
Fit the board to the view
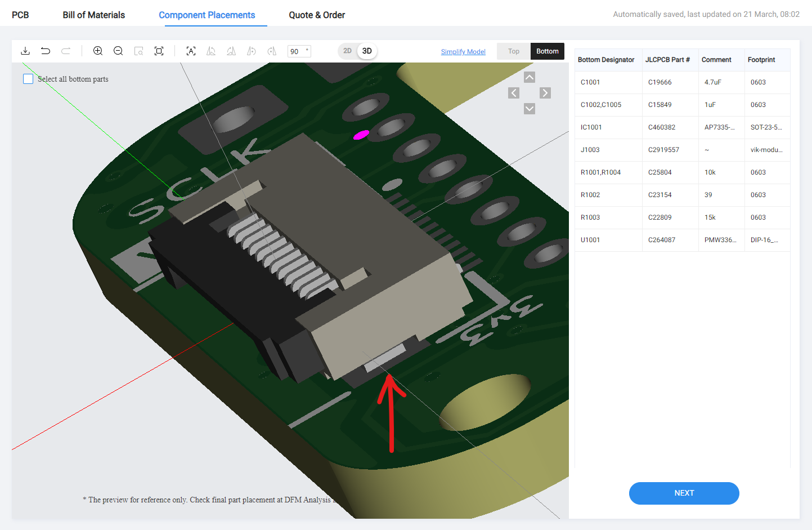[x=159, y=51]
